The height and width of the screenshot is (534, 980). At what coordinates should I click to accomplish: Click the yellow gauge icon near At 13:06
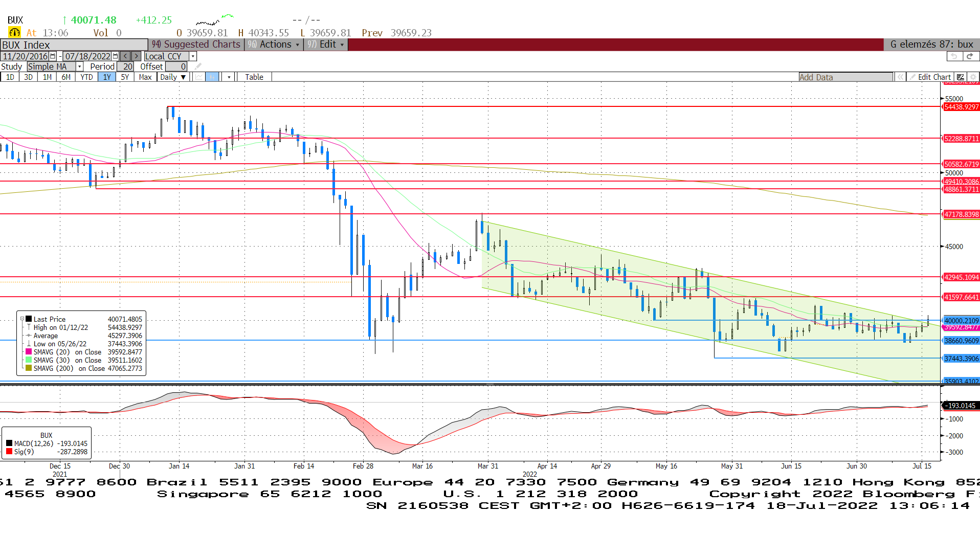tap(14, 33)
